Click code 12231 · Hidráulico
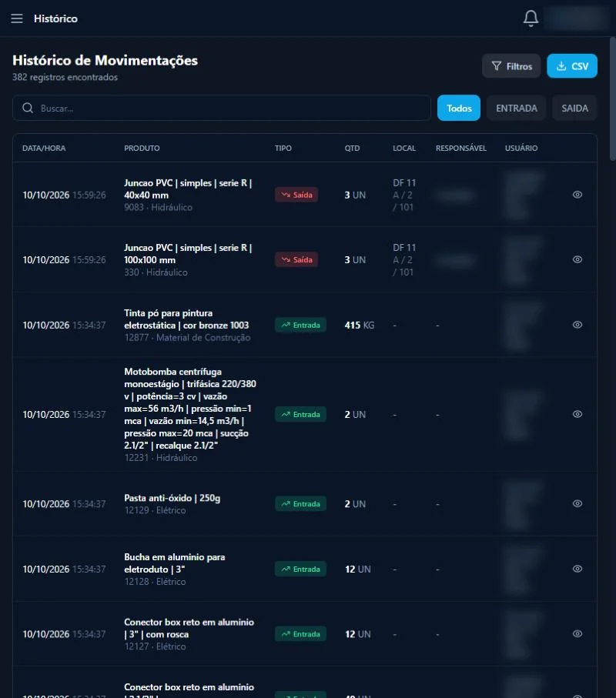 pyautogui.click(x=160, y=458)
